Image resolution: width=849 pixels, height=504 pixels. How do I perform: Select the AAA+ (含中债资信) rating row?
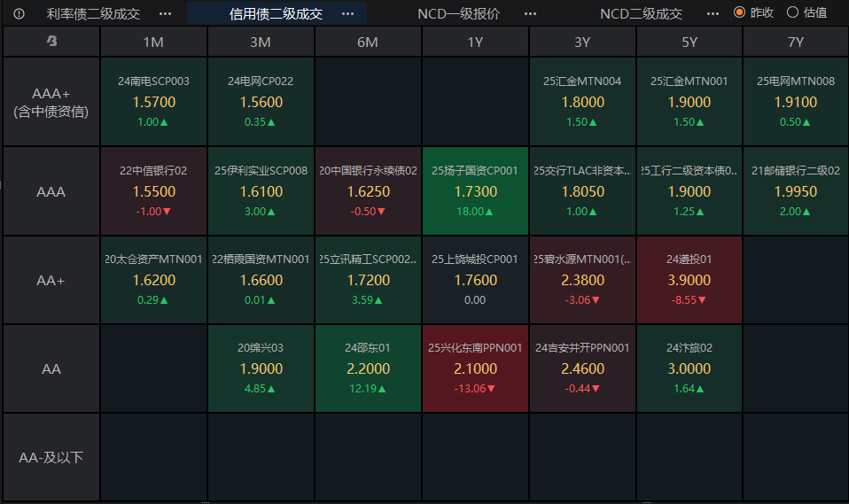[51, 102]
